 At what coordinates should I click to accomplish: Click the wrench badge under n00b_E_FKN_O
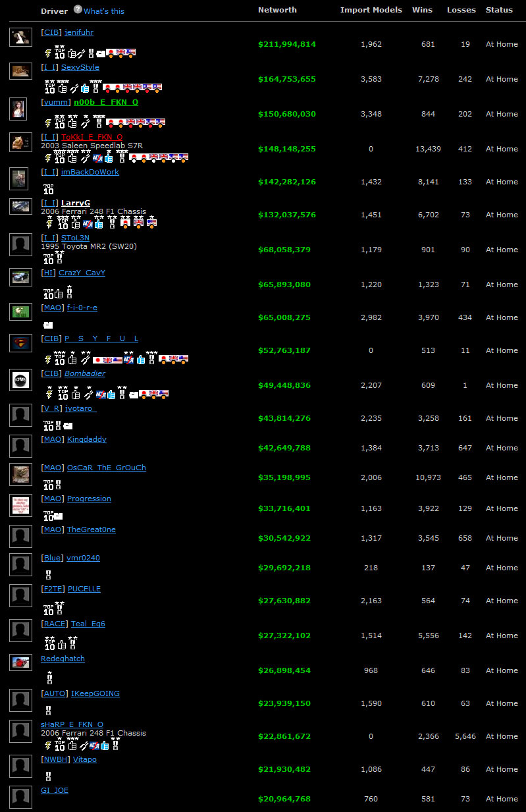click(x=85, y=123)
